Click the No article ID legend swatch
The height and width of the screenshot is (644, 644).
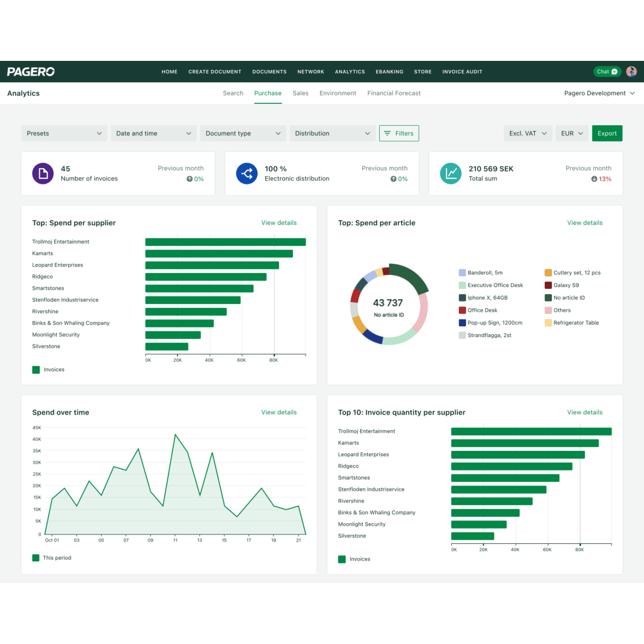coord(548,298)
